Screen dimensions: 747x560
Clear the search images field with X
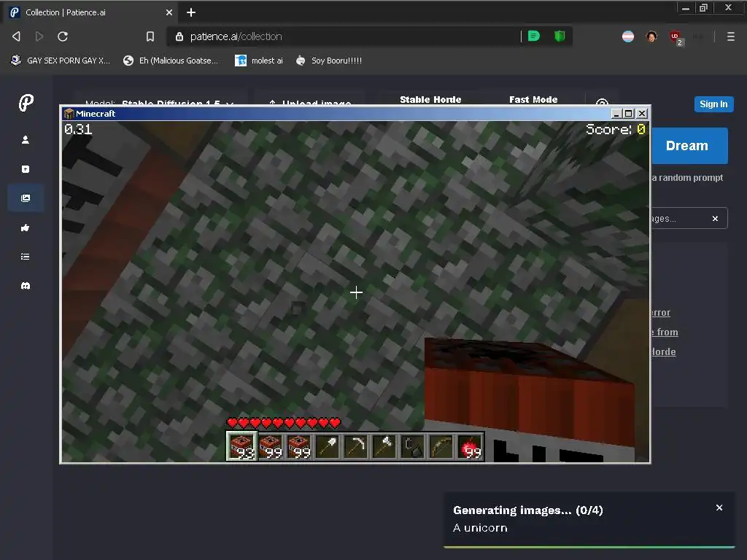715,219
